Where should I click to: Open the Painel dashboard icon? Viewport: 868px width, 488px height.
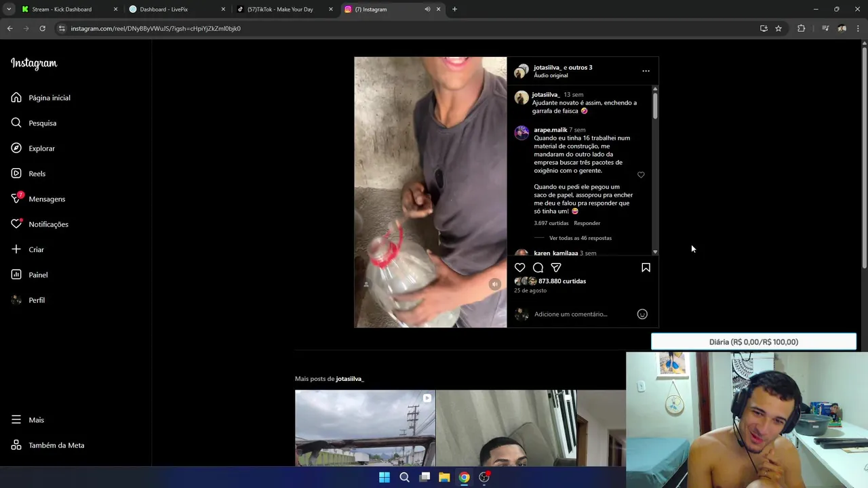pos(16,274)
